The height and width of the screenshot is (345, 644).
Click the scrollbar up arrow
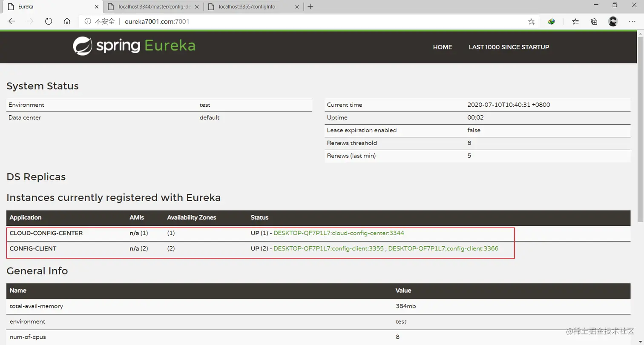click(x=640, y=33)
